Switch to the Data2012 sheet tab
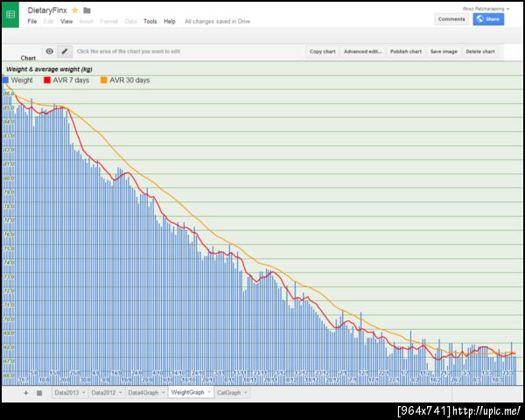Screen dimensions: 525x420 coord(103,393)
